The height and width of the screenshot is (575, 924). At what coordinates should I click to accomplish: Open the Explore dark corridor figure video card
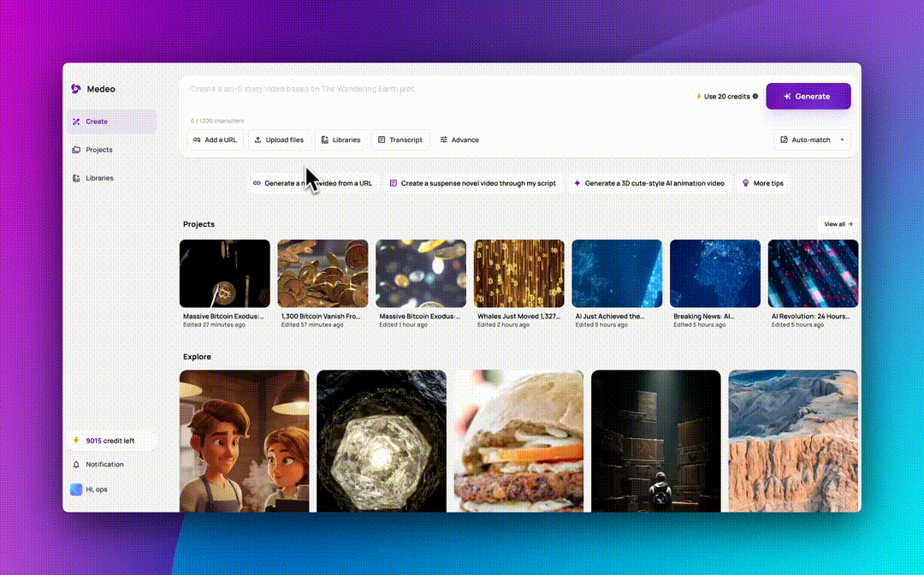point(656,441)
